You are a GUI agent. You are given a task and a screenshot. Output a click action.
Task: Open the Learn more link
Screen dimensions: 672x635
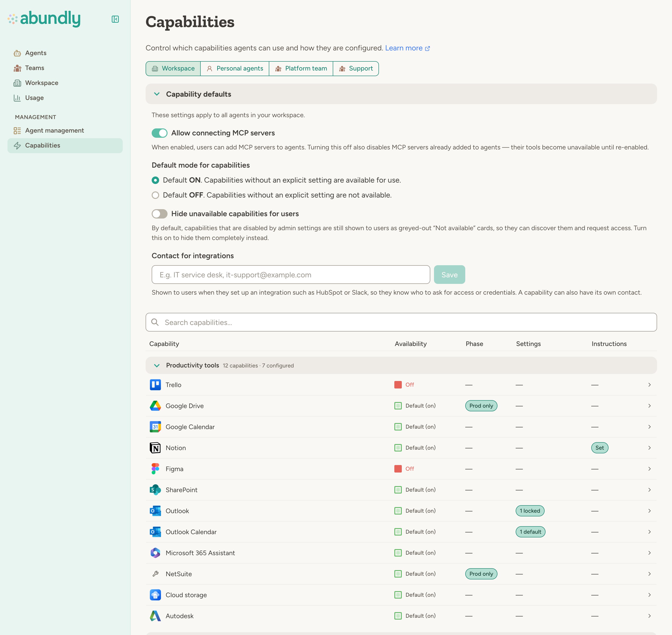coord(407,48)
